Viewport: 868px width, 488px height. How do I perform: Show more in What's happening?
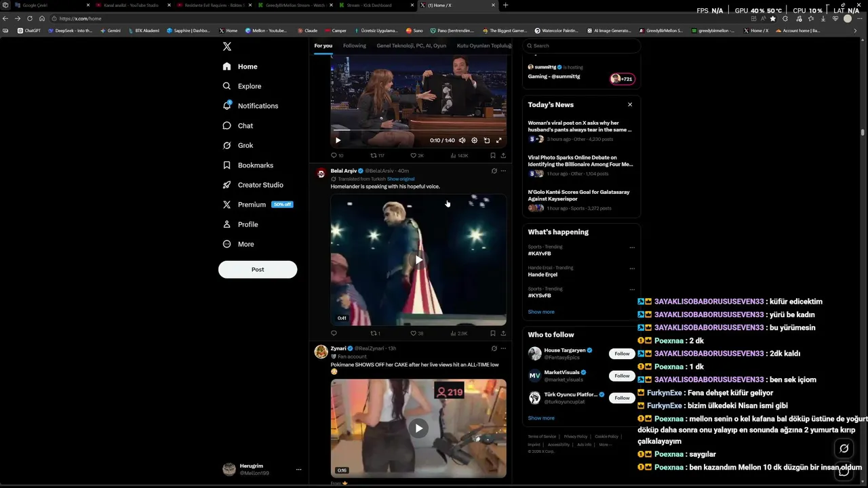541,312
